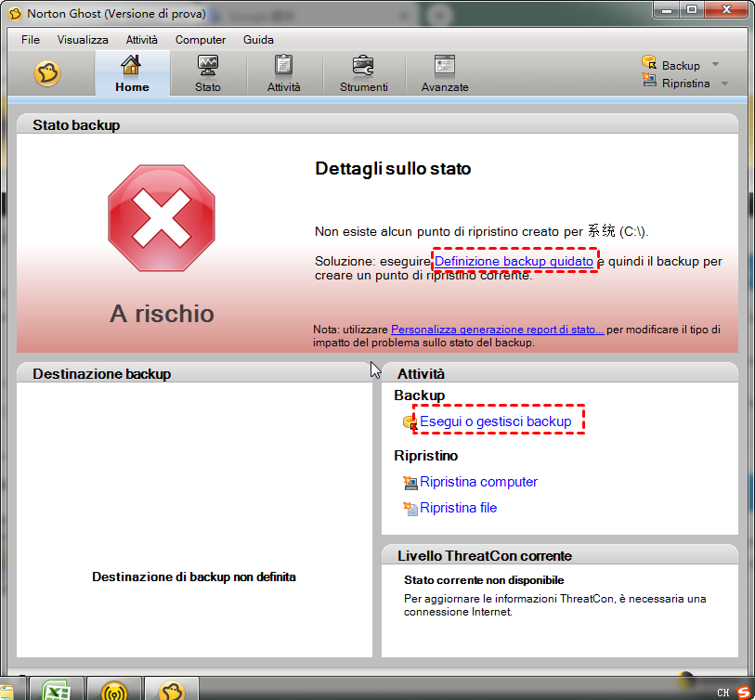
Task: Open the Guida menu
Action: tap(258, 40)
